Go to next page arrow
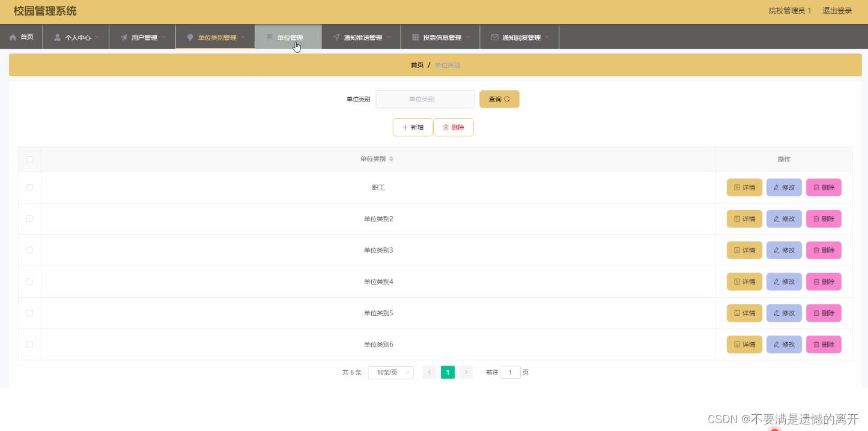The height and width of the screenshot is (431, 868). click(x=466, y=372)
